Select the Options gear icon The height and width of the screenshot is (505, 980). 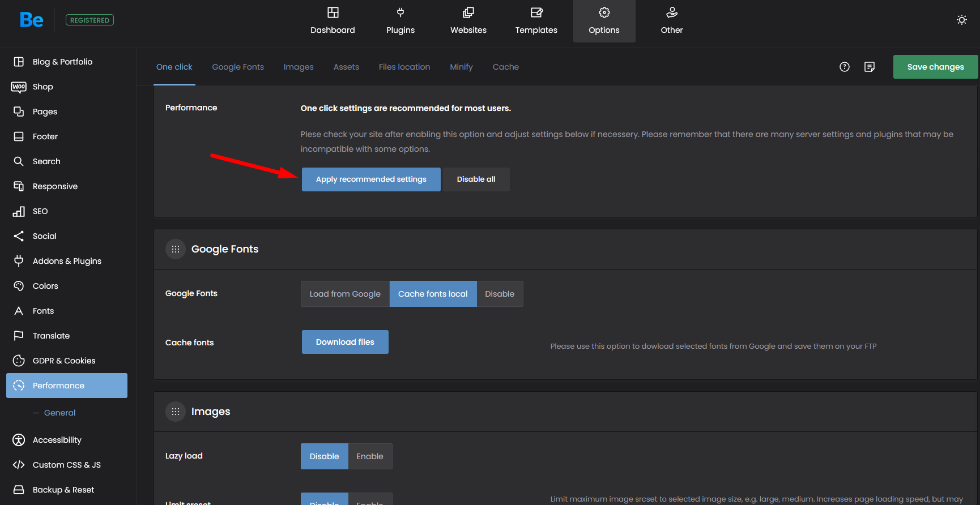click(x=604, y=12)
